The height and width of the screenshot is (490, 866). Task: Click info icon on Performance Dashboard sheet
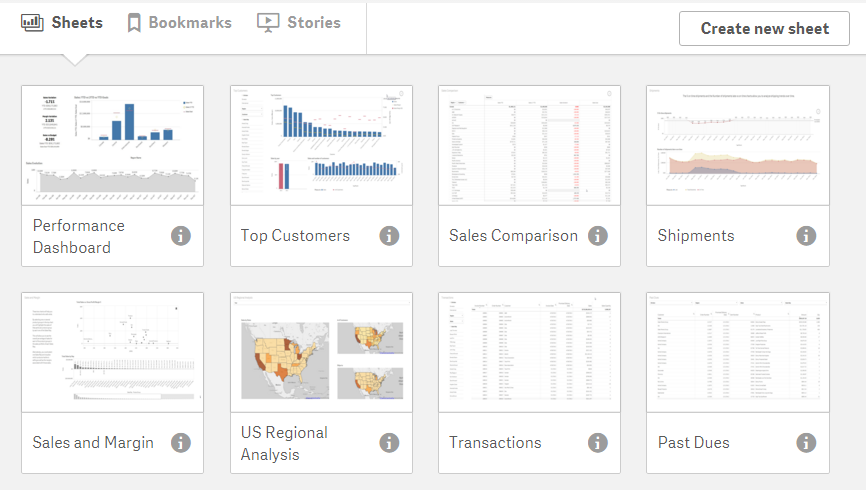(181, 236)
